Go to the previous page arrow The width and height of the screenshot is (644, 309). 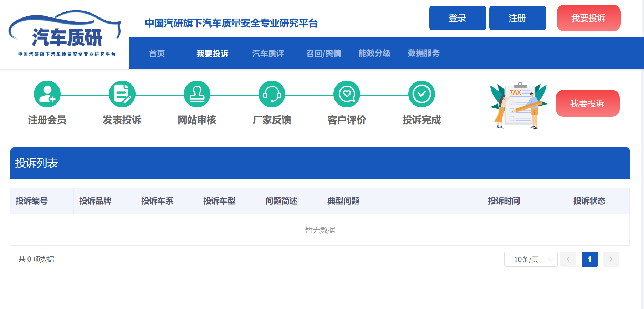[x=568, y=259]
